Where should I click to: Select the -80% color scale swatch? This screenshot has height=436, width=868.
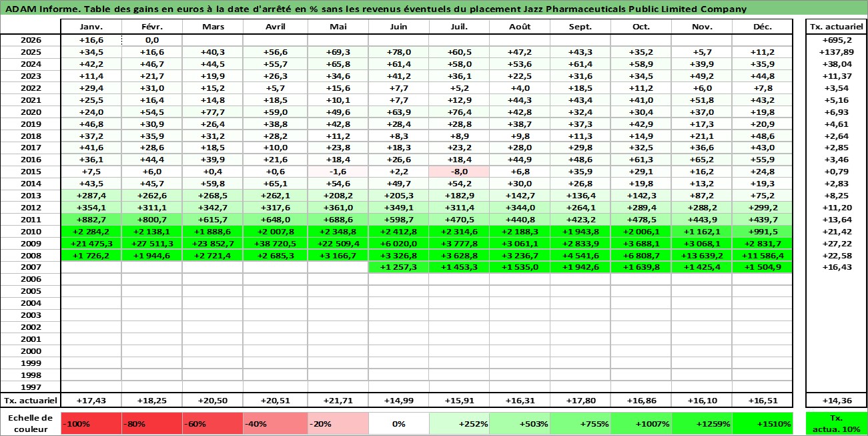pos(151,423)
